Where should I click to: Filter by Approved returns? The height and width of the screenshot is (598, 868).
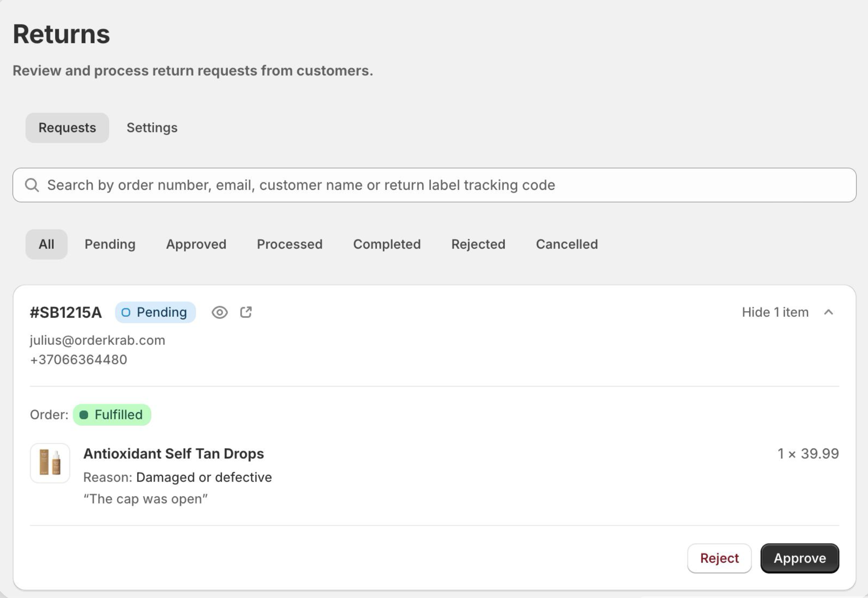click(x=196, y=244)
